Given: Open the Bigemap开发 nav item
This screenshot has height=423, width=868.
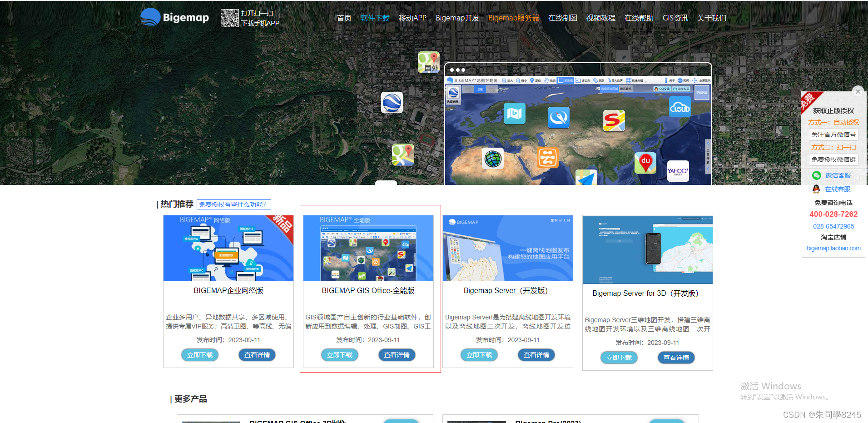Looking at the screenshot, I should pyautogui.click(x=457, y=18).
